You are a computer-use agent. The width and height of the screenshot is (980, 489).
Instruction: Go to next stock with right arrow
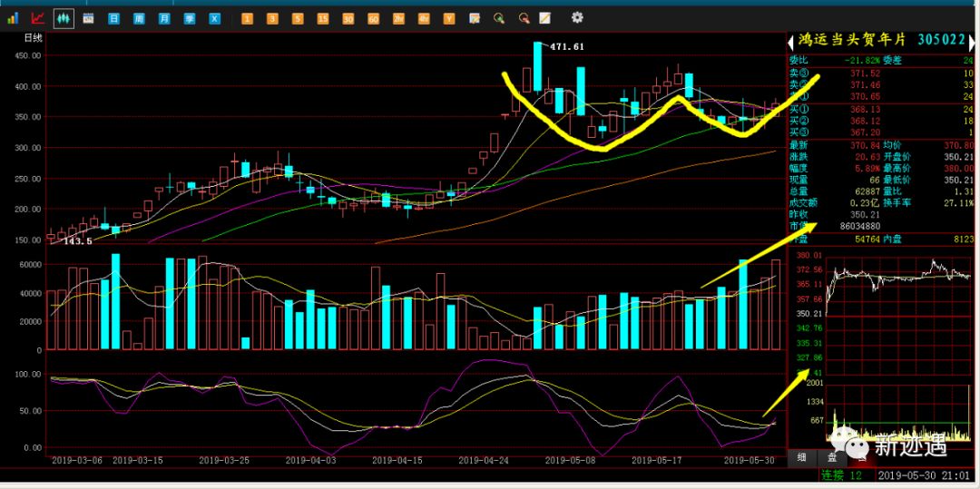coord(971,43)
